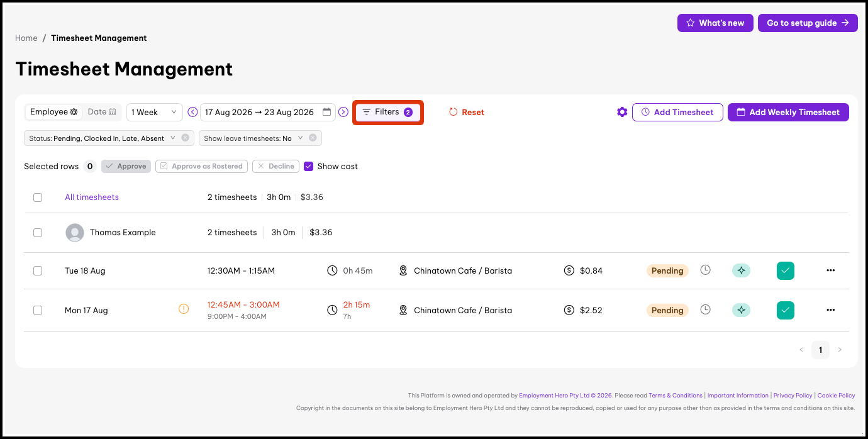Go to previous page arrow
The height and width of the screenshot is (439, 868).
[801, 350]
